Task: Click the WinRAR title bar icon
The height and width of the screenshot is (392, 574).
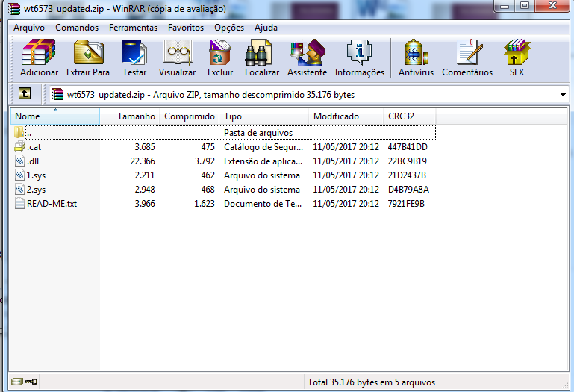Action: click(14, 8)
